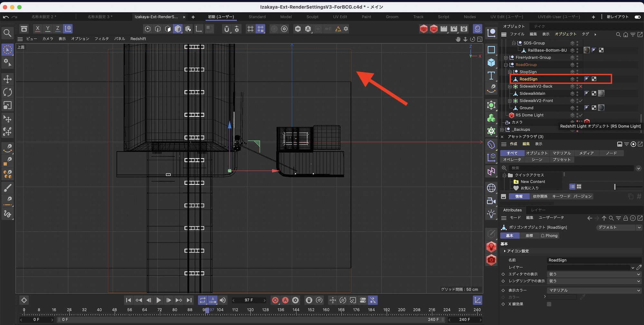This screenshot has width=644, height=325.
Task: Expand the FireHydrant-Group tree item
Action: coord(506,58)
